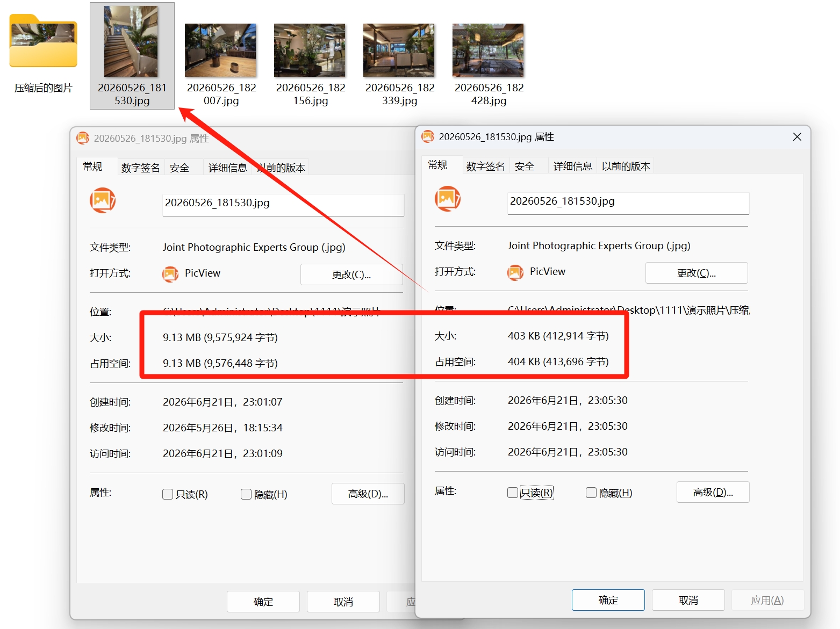This screenshot has height=629, width=840.
Task: Click PicView app icon in left window
Action: 170,274
